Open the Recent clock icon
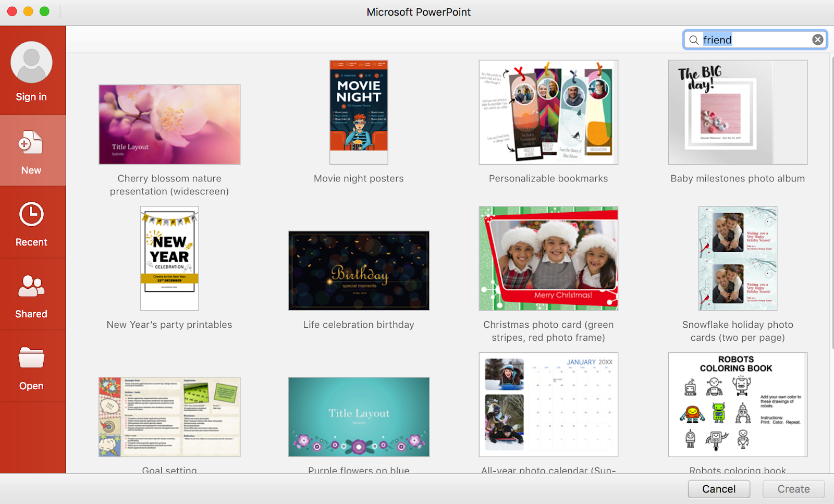 (31, 214)
